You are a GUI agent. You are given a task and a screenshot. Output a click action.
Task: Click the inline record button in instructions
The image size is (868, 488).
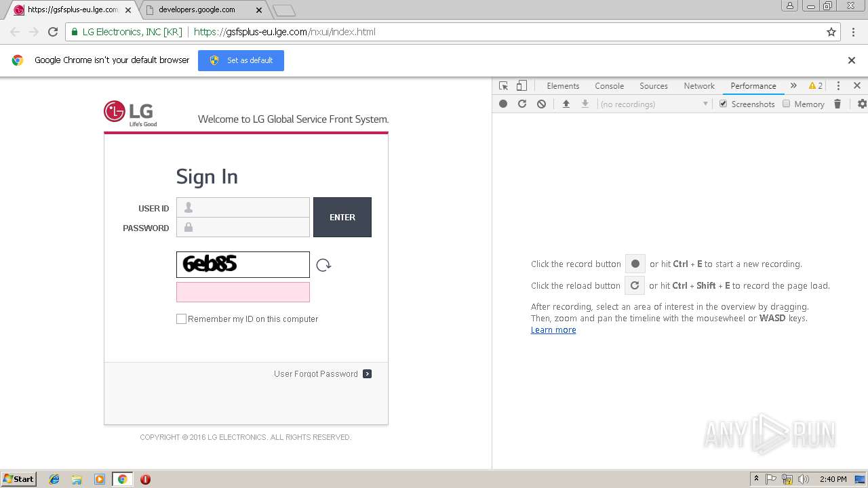pos(635,264)
